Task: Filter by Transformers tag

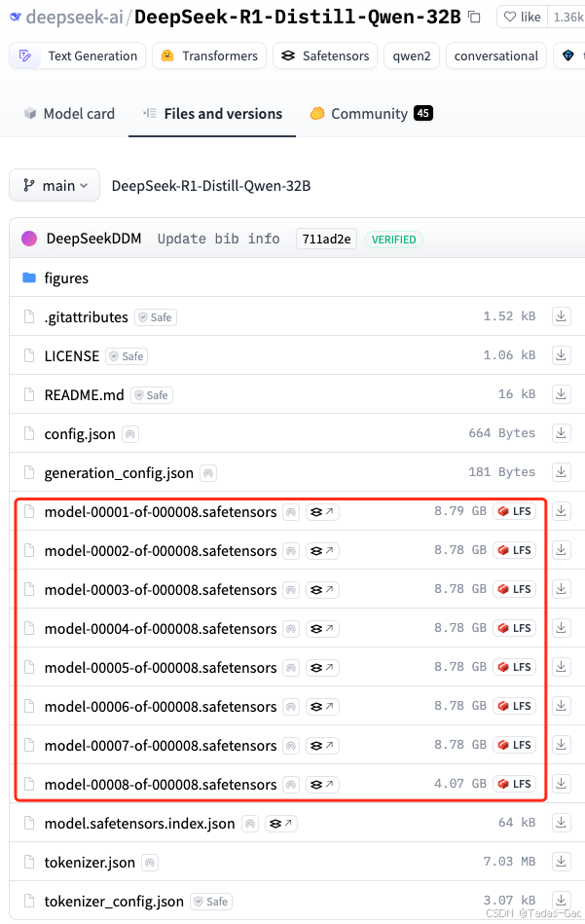Action: [x=209, y=55]
